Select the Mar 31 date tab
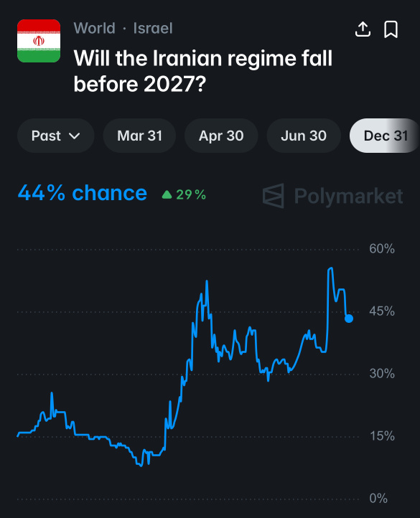This screenshot has height=518, width=420. point(139,136)
